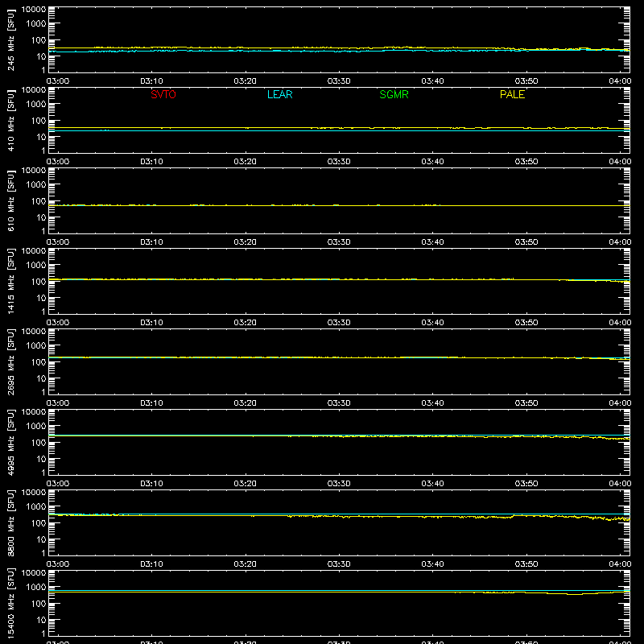Click the 10 y-label in 4995 MHz plot

click(41, 459)
